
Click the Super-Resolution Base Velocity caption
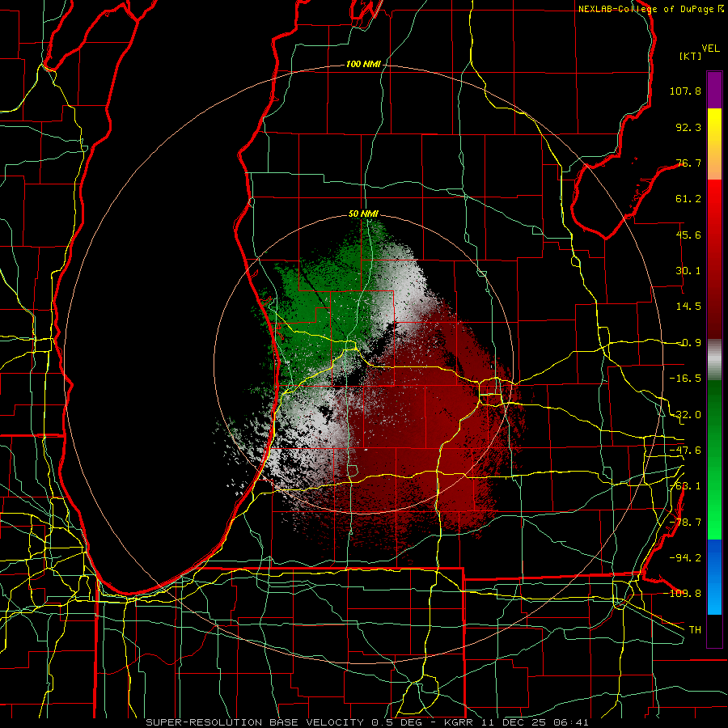(367, 722)
